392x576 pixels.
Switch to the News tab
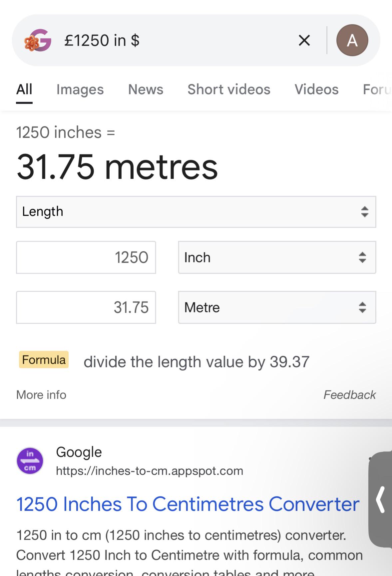[x=146, y=89]
